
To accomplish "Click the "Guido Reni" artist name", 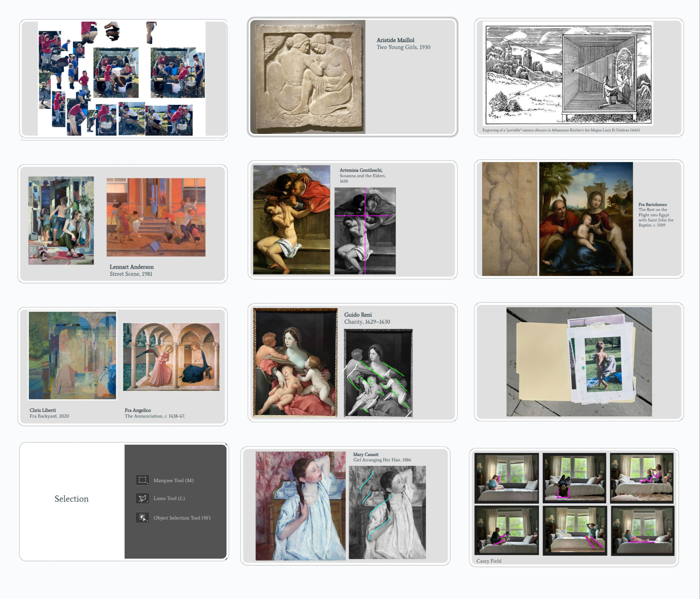I will point(358,315).
